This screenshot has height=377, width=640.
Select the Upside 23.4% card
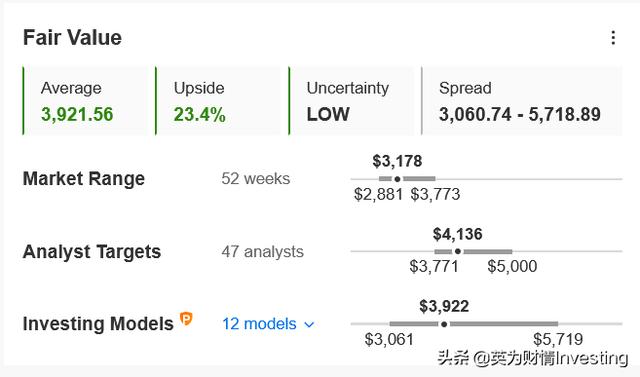218,101
